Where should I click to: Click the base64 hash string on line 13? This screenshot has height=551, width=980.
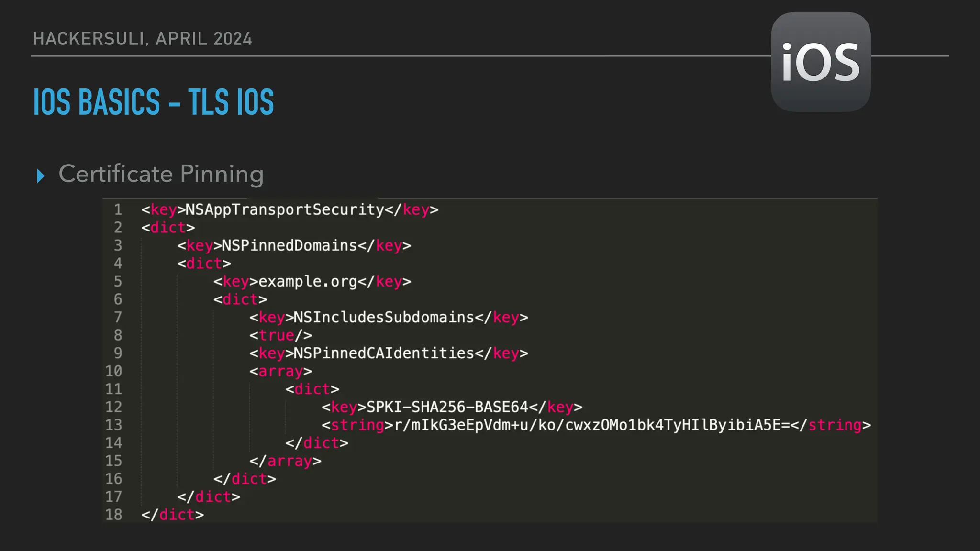tap(592, 425)
